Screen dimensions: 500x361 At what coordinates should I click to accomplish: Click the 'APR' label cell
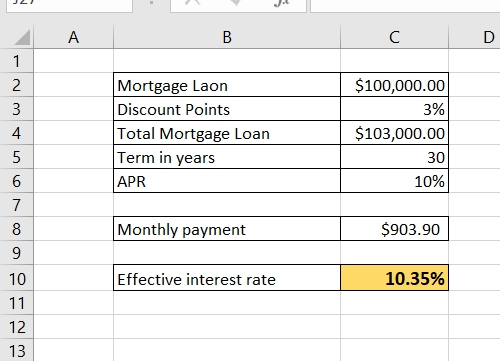point(227,181)
